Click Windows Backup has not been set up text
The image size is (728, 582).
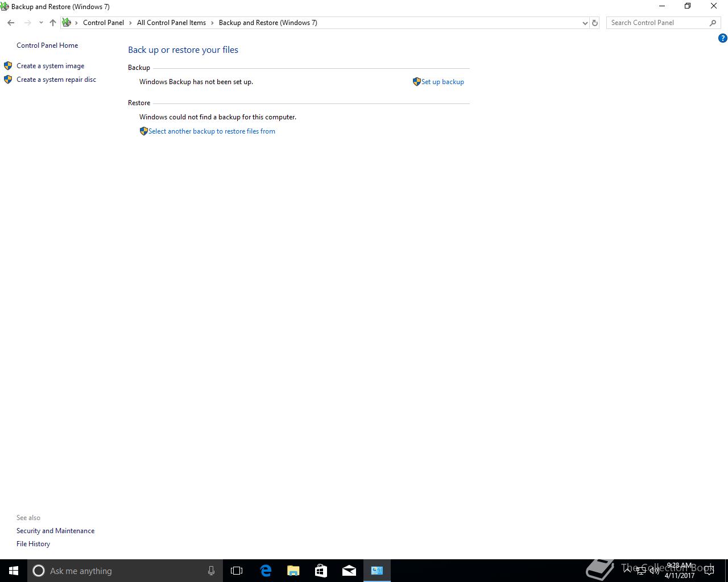pos(196,82)
